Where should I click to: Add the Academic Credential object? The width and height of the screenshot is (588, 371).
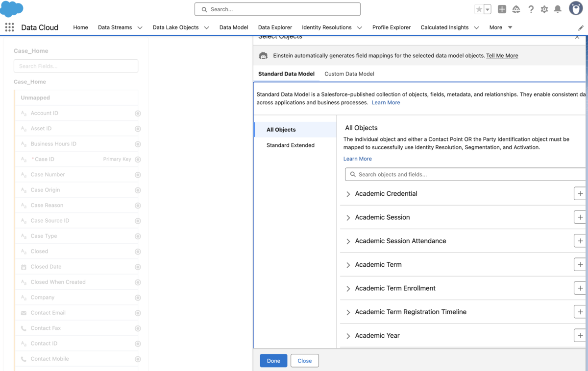click(x=580, y=193)
